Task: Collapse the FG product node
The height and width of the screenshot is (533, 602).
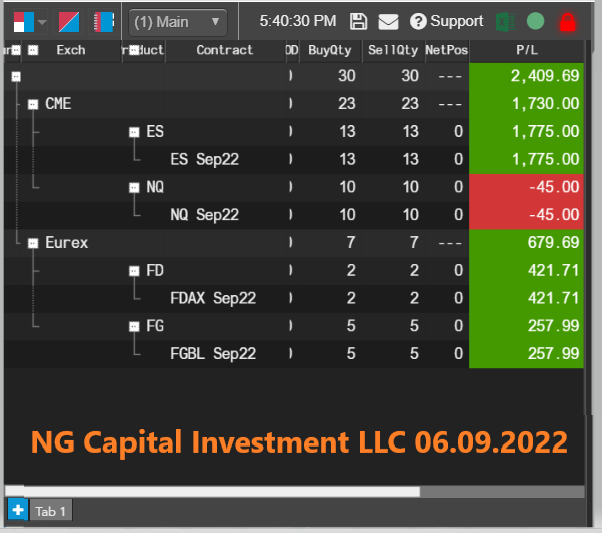Action: coord(134,326)
